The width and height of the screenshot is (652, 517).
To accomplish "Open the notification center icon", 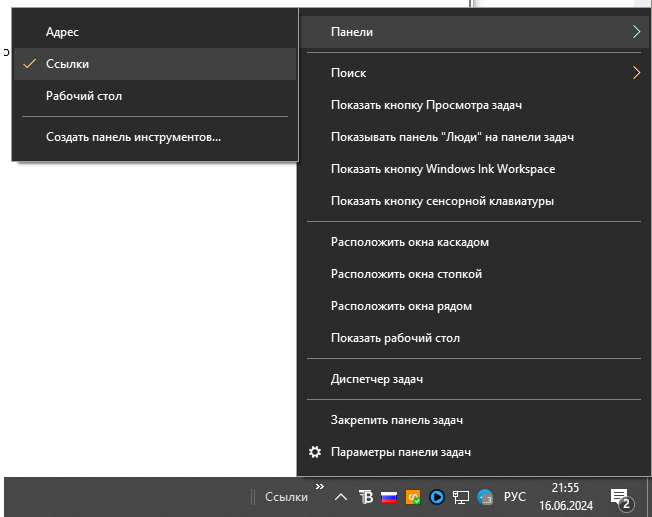I will [x=622, y=499].
